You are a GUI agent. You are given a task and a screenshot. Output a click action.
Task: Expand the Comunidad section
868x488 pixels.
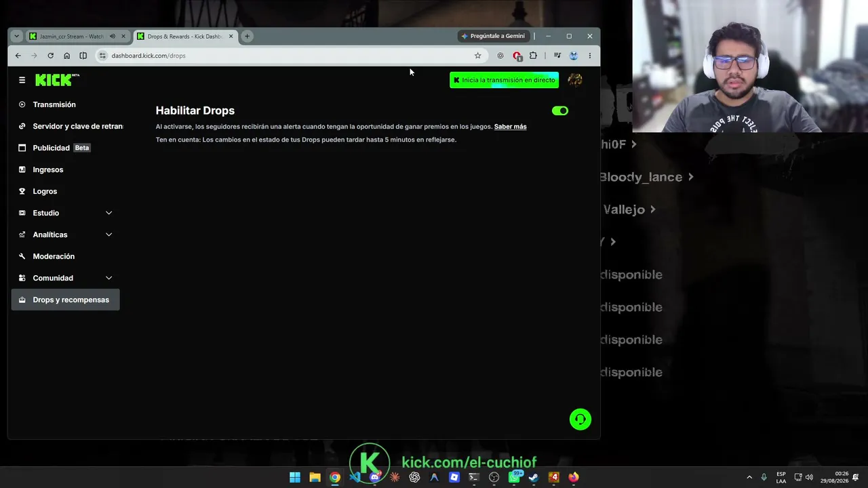click(x=108, y=278)
